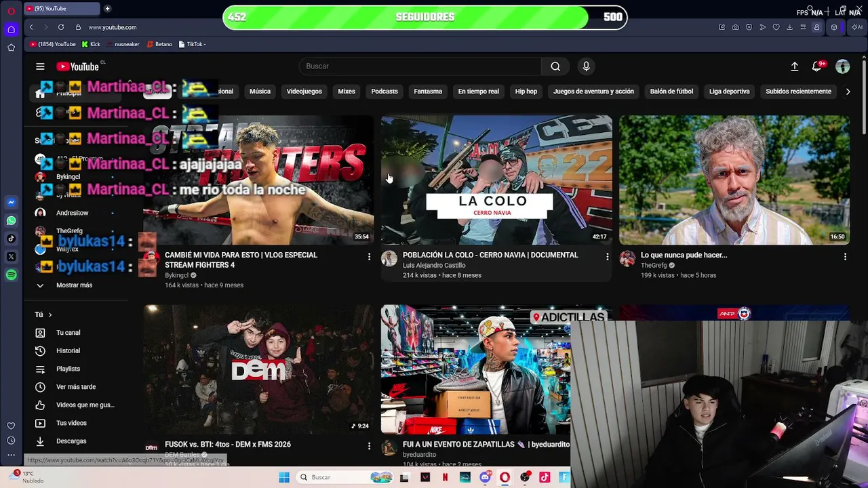The width and height of the screenshot is (868, 488).
Task: Reload the current YouTube page
Action: [61, 27]
